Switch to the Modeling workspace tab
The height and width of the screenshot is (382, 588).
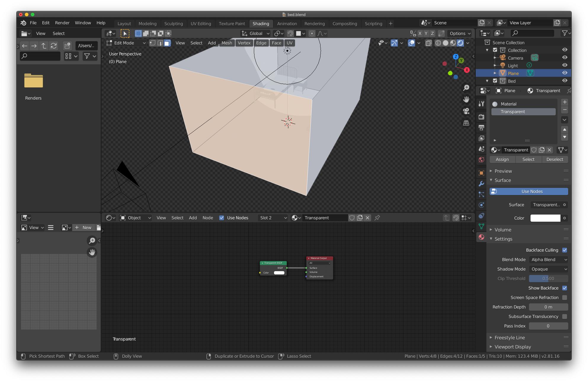pyautogui.click(x=148, y=24)
